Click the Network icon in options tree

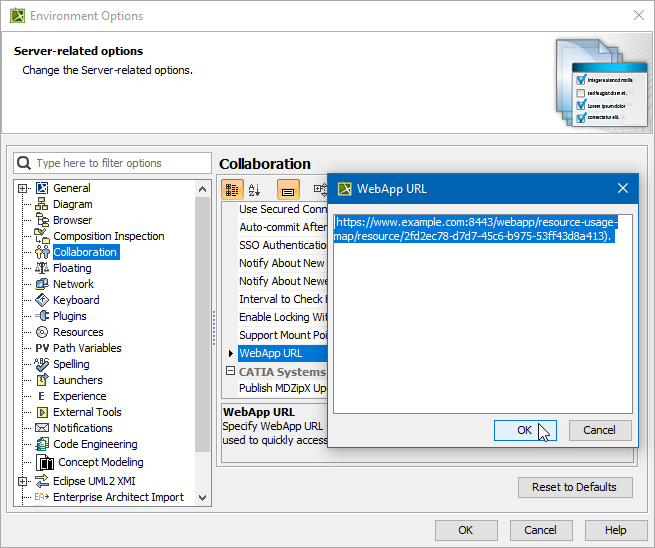[x=42, y=284]
